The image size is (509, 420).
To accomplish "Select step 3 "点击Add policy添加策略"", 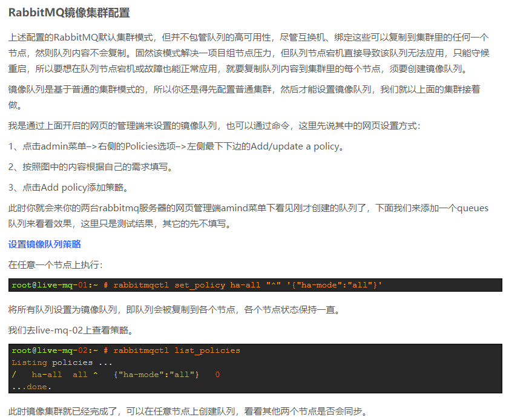I will (68, 188).
